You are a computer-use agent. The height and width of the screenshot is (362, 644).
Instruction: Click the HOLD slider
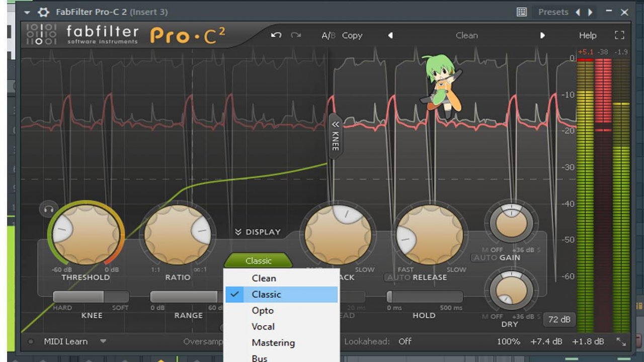coord(425,297)
